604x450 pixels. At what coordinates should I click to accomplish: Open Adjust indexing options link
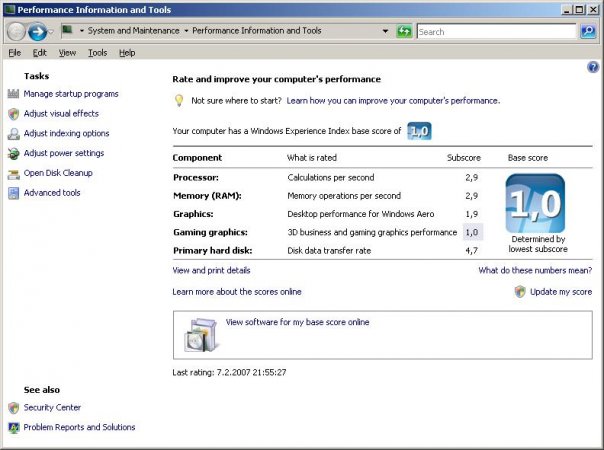(66, 133)
